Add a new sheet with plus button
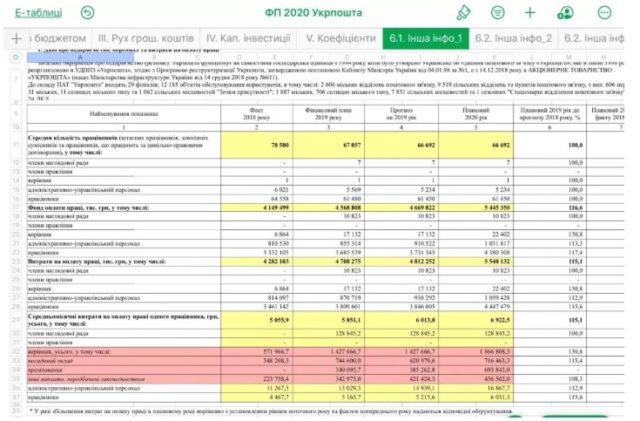640x421 pixels. (16, 38)
